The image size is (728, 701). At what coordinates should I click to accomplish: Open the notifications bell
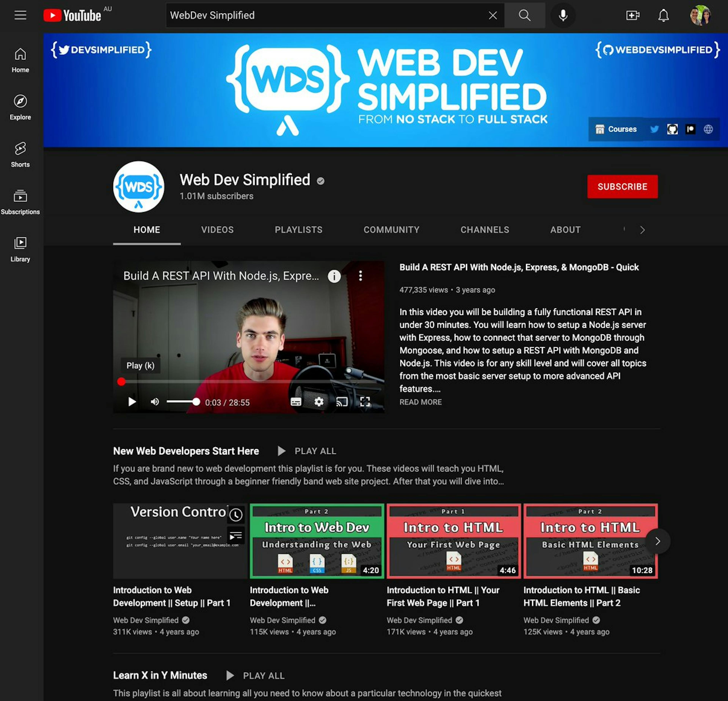point(663,15)
